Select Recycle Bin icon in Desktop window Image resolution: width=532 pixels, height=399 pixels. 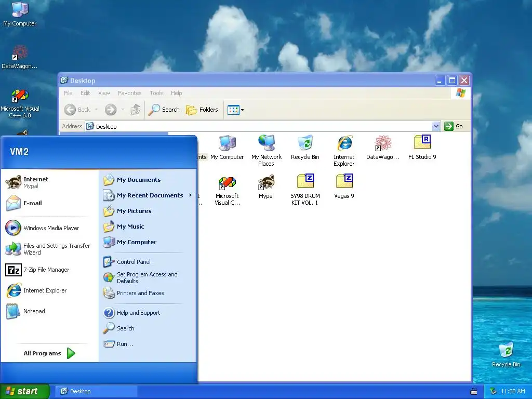point(305,147)
